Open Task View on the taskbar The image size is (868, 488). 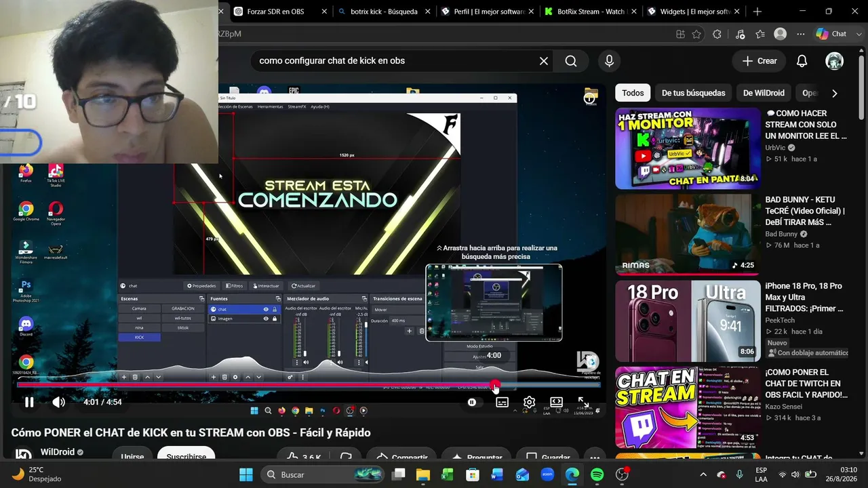pyautogui.click(x=399, y=474)
